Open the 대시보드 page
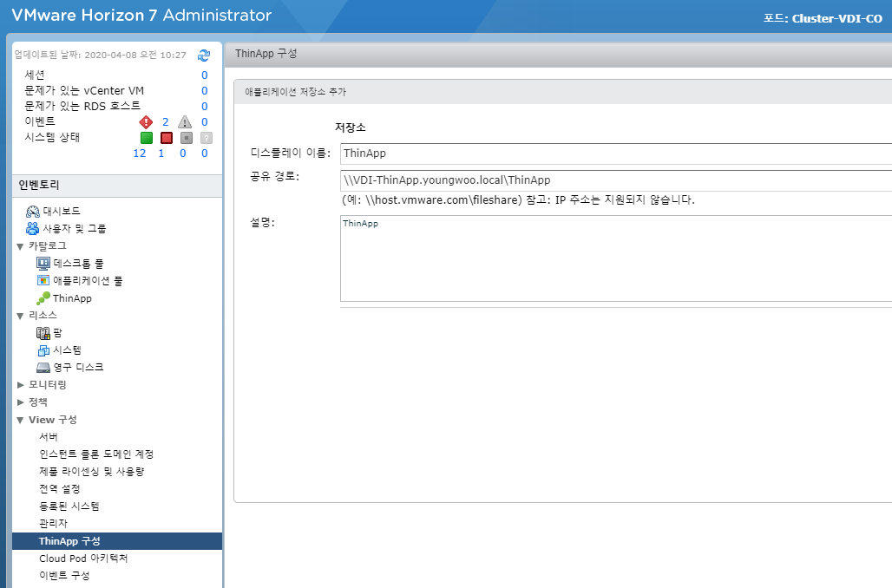The image size is (892, 588). click(x=62, y=211)
